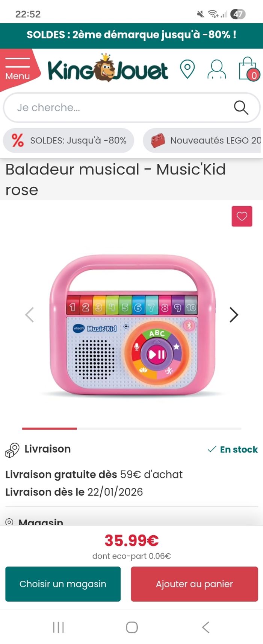Tap the SOLDES 2ème démarque banner
Viewport: 263px width, 644px height.
[131, 35]
